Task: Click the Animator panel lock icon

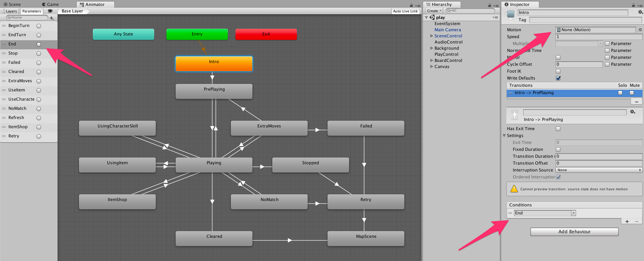Action: (x=411, y=5)
